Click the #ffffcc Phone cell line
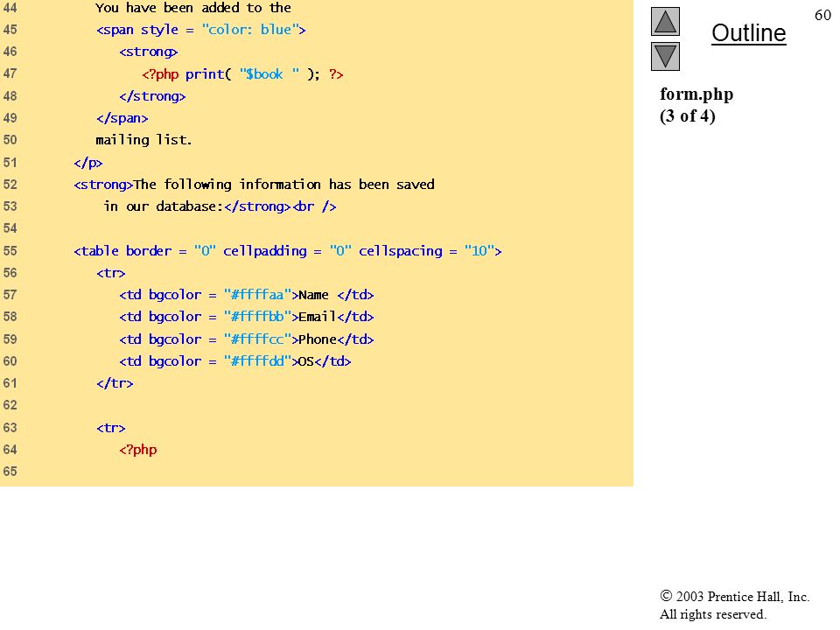 (247, 339)
